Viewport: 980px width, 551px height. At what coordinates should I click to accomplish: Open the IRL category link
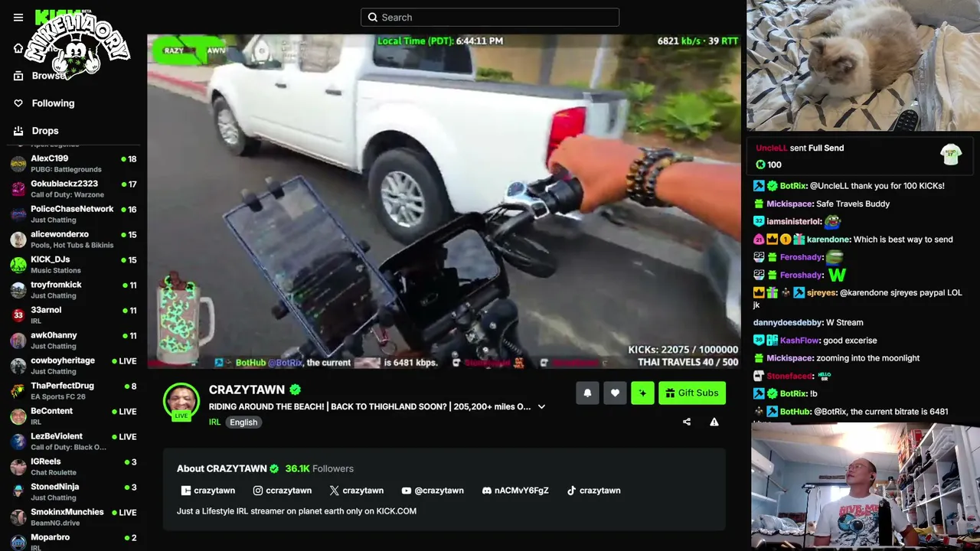214,422
